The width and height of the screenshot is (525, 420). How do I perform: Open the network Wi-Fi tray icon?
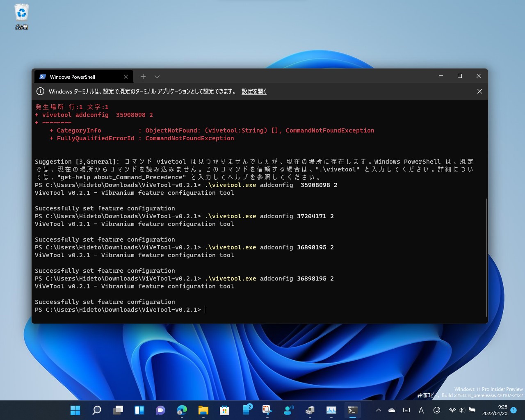[x=452, y=410]
